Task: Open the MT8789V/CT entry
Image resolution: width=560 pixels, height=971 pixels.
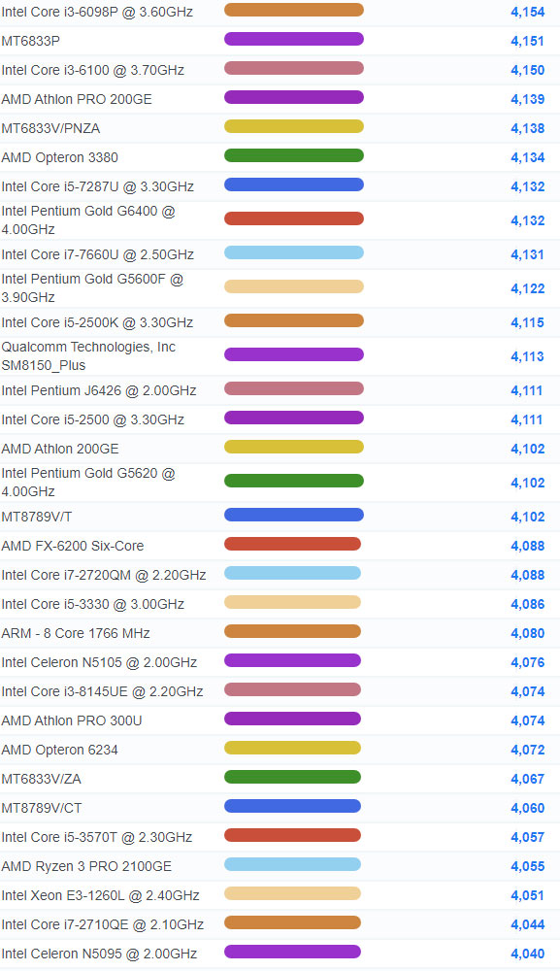Action: pyautogui.click(x=42, y=808)
